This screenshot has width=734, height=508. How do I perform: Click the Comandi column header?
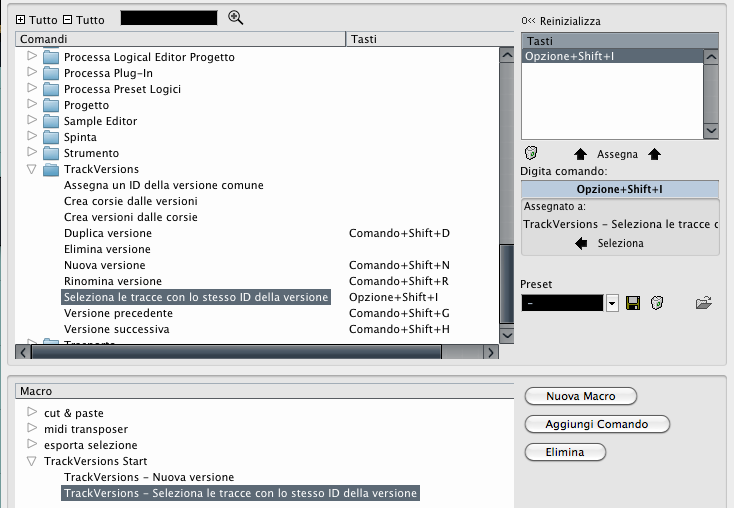point(181,39)
